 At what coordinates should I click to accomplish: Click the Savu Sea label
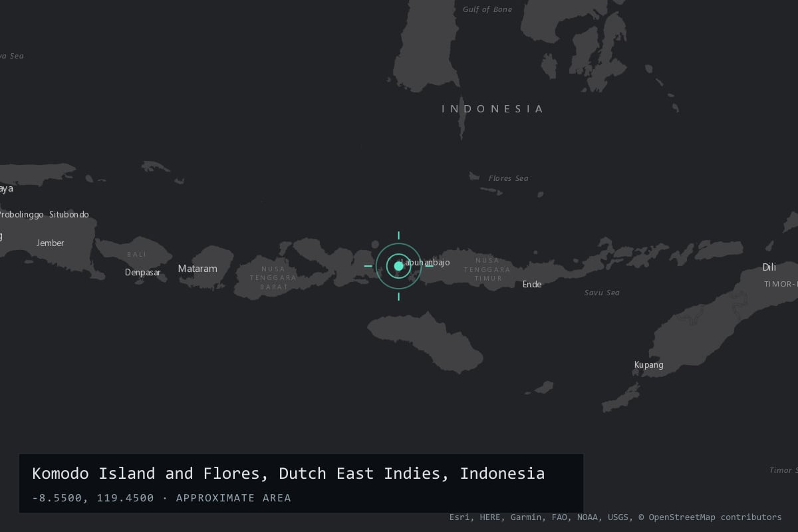click(602, 293)
